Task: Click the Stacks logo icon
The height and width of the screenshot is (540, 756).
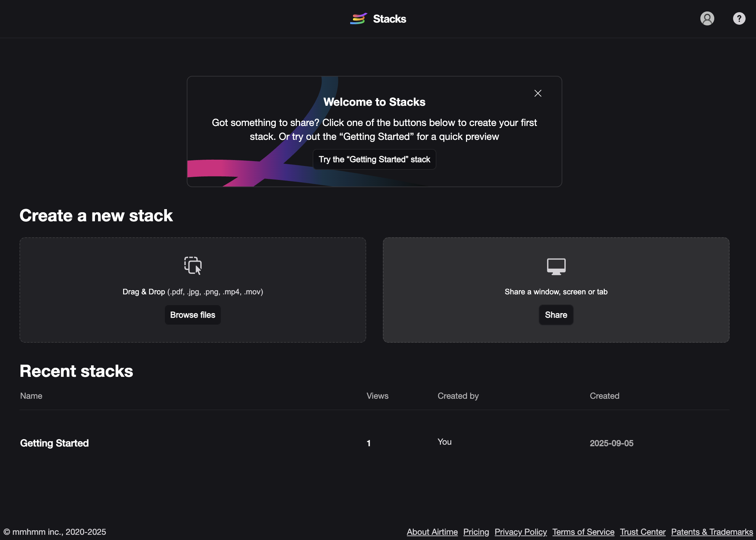Action: 359,19
